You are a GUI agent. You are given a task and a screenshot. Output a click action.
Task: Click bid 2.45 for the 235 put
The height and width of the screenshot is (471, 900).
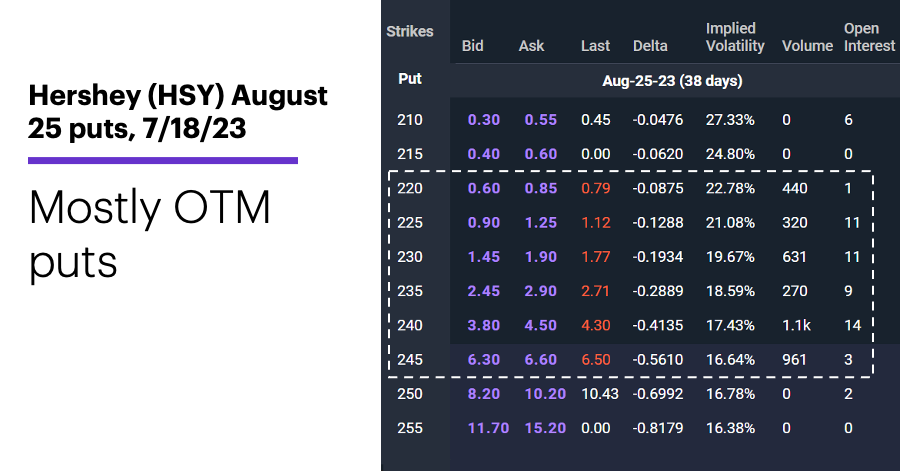(484, 291)
